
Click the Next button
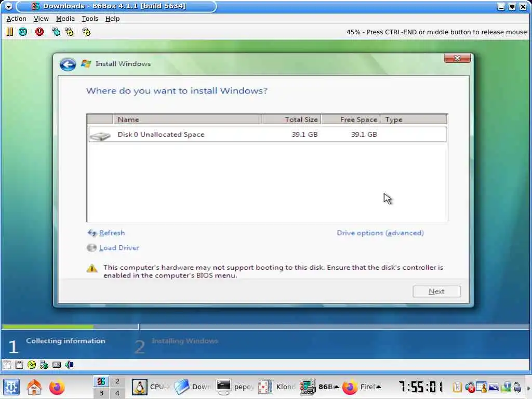coord(436,291)
